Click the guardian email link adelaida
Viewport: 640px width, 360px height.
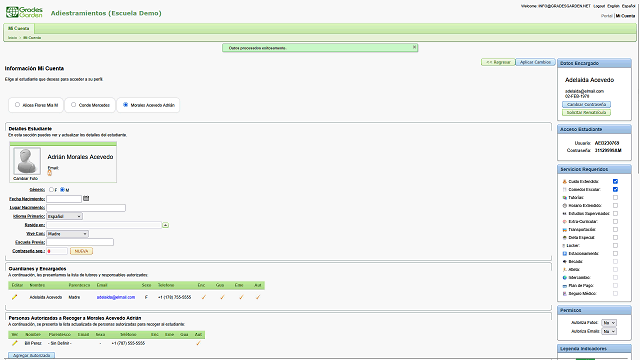click(x=116, y=297)
